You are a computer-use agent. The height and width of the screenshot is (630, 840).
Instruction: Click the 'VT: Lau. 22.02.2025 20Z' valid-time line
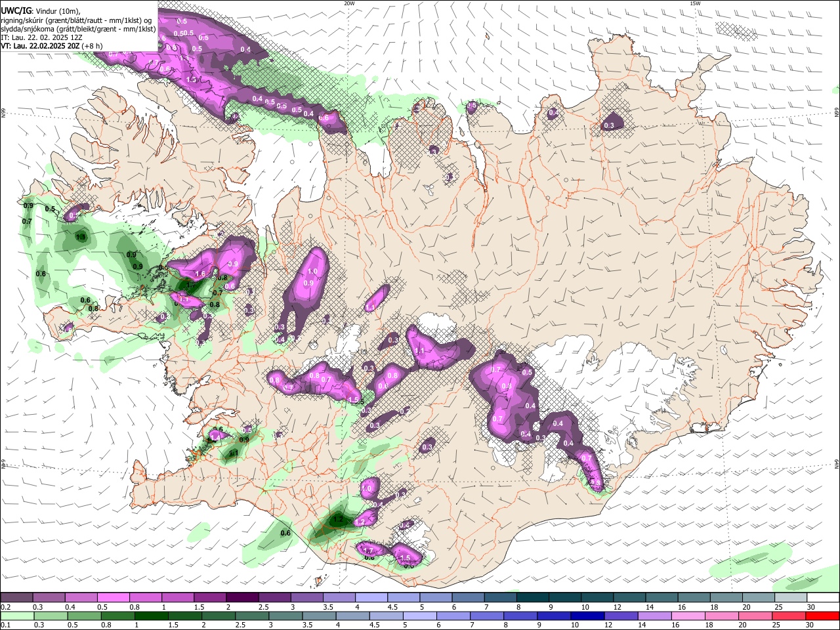pos(51,45)
